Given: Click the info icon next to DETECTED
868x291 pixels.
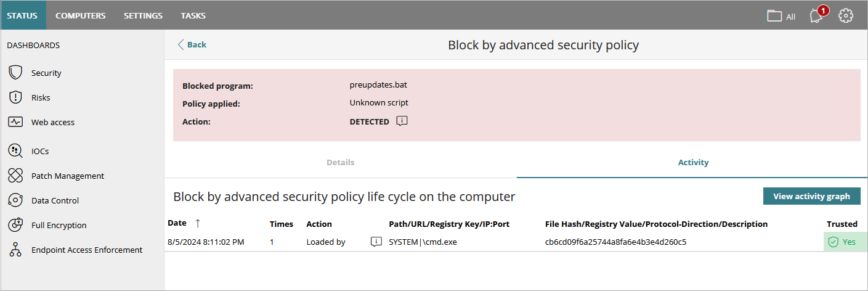Looking at the screenshot, I should pos(402,121).
